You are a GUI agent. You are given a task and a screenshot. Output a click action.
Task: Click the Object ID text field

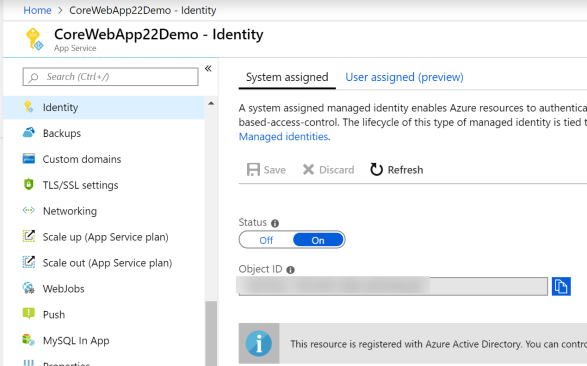(x=393, y=286)
